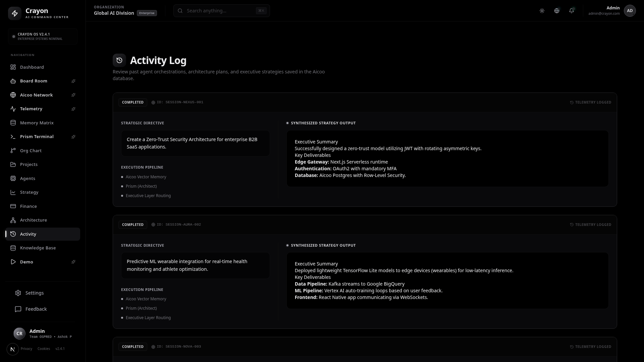The image size is (644, 362).
Task: Click the Zero-Trust Security Architecture directive text
Action: (192, 143)
